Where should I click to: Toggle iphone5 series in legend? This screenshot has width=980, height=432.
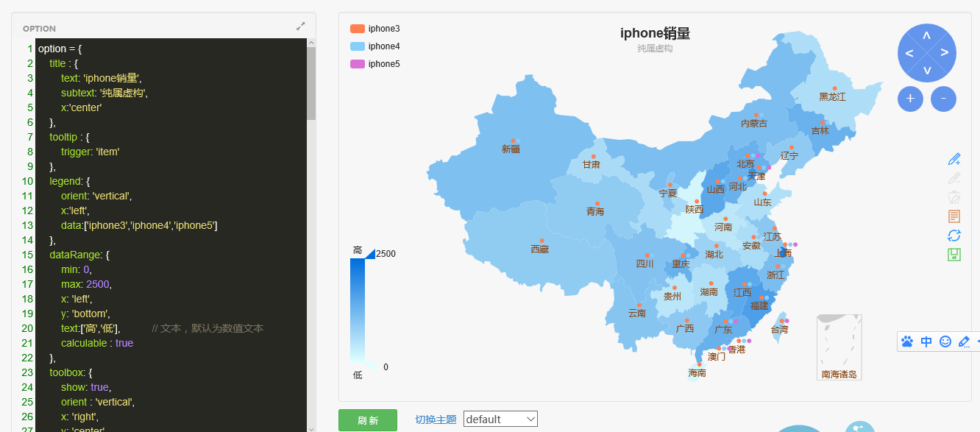pyautogui.click(x=375, y=64)
